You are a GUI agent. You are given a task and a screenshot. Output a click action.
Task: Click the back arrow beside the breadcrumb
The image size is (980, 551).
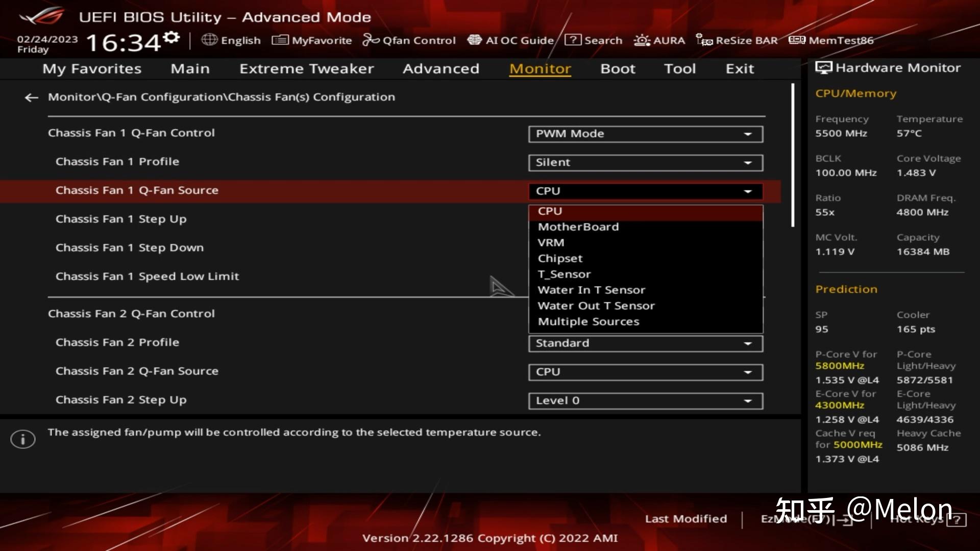pos(31,97)
